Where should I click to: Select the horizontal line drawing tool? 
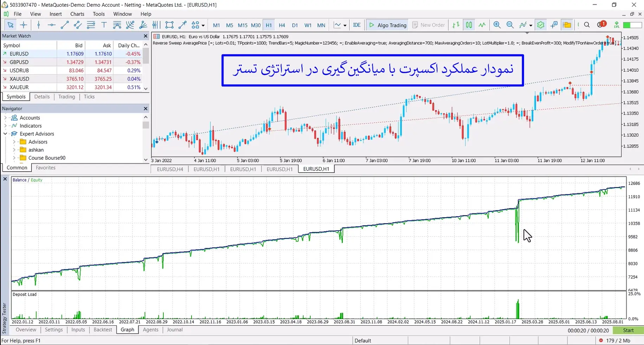[x=51, y=25]
